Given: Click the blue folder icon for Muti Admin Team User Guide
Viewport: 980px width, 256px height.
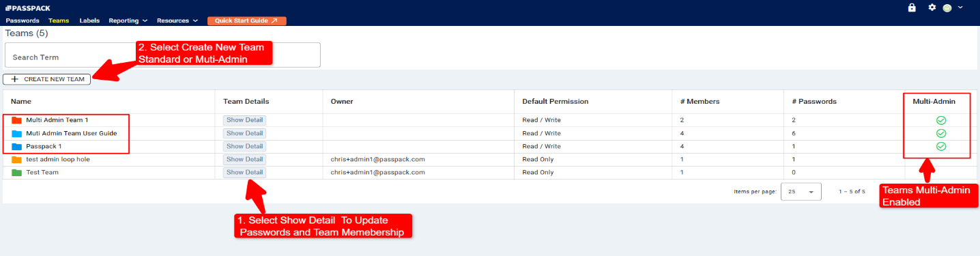Looking at the screenshot, I should pos(17,133).
